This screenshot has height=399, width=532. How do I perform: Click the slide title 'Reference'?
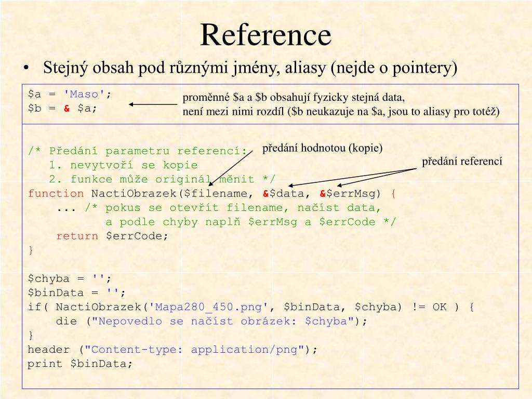click(x=265, y=35)
